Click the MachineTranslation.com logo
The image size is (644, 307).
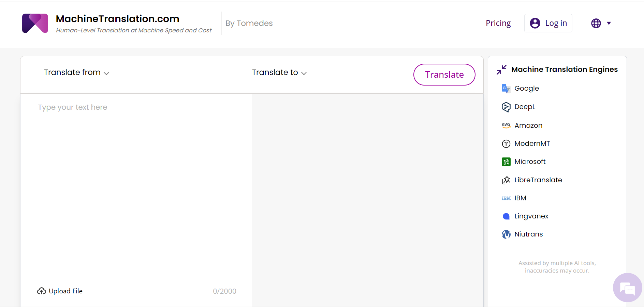[35, 23]
